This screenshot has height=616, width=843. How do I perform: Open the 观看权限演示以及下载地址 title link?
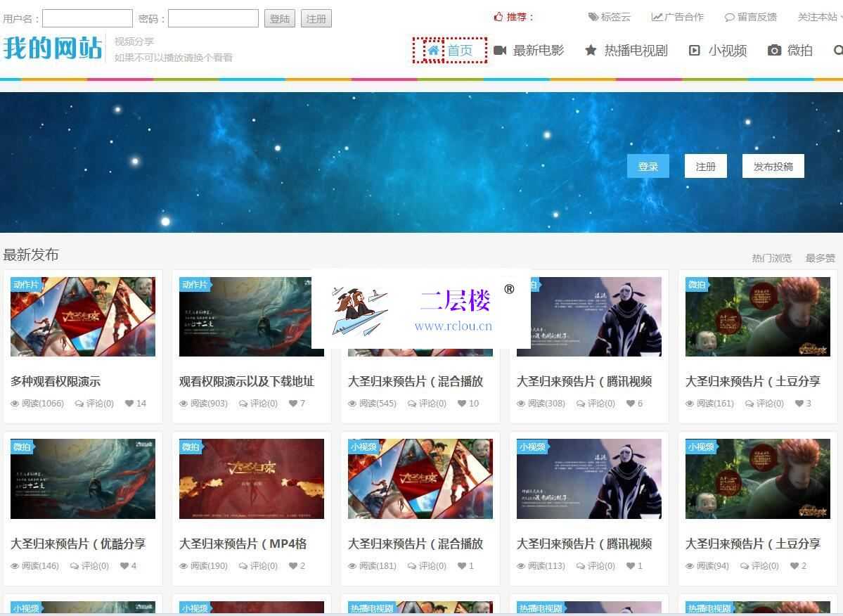pyautogui.click(x=247, y=382)
